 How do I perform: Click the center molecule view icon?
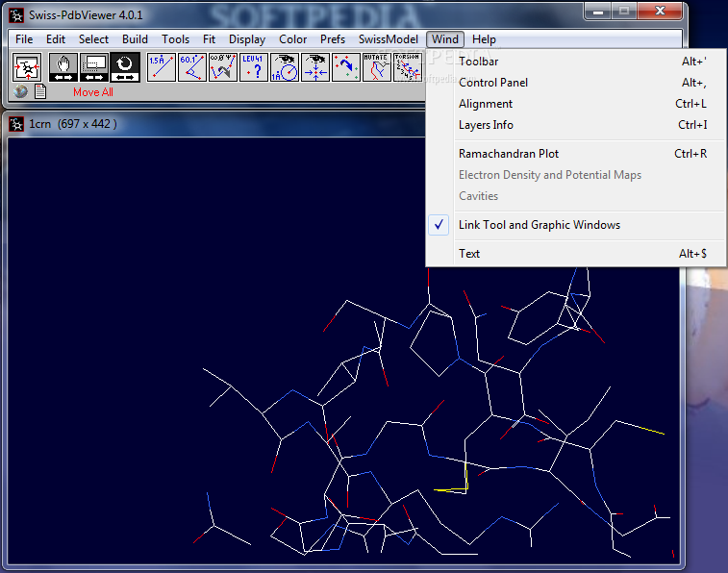27,67
